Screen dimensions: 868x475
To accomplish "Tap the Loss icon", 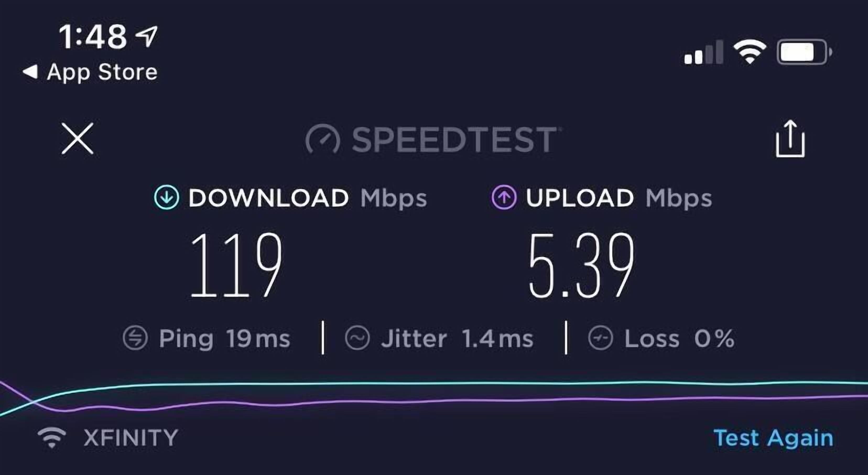I will [600, 338].
